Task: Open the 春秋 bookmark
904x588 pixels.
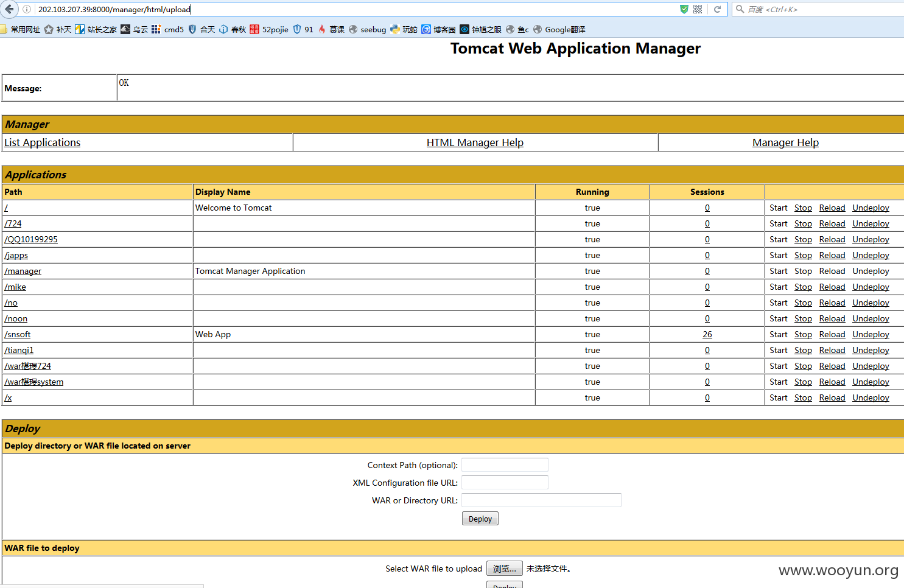Action: (233, 29)
